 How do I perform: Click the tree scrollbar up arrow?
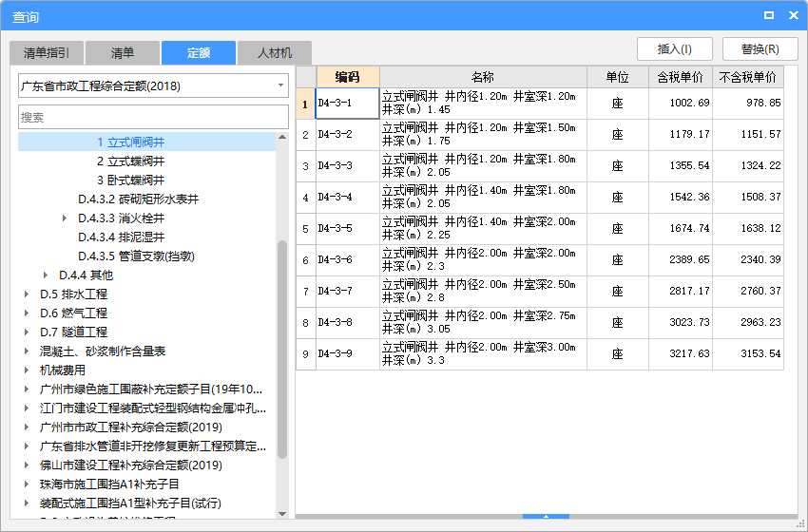282,137
